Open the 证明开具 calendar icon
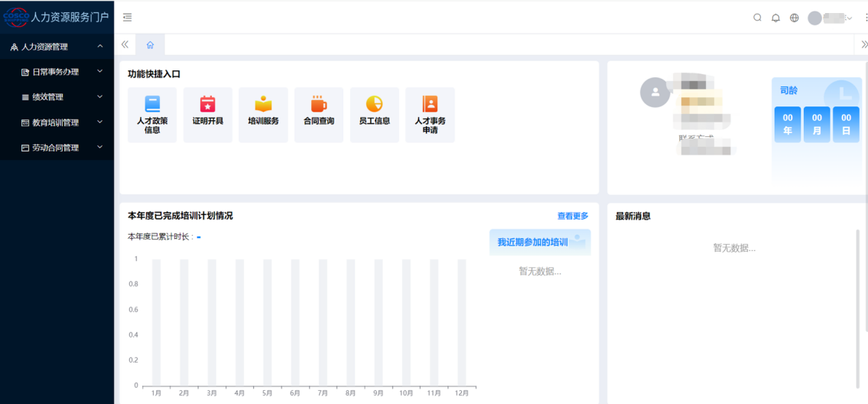 pyautogui.click(x=207, y=105)
